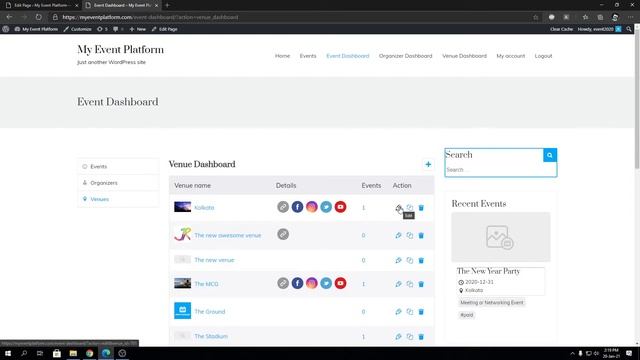Open The new venue link
Viewport: 640px width, 360px height.
pos(214,260)
